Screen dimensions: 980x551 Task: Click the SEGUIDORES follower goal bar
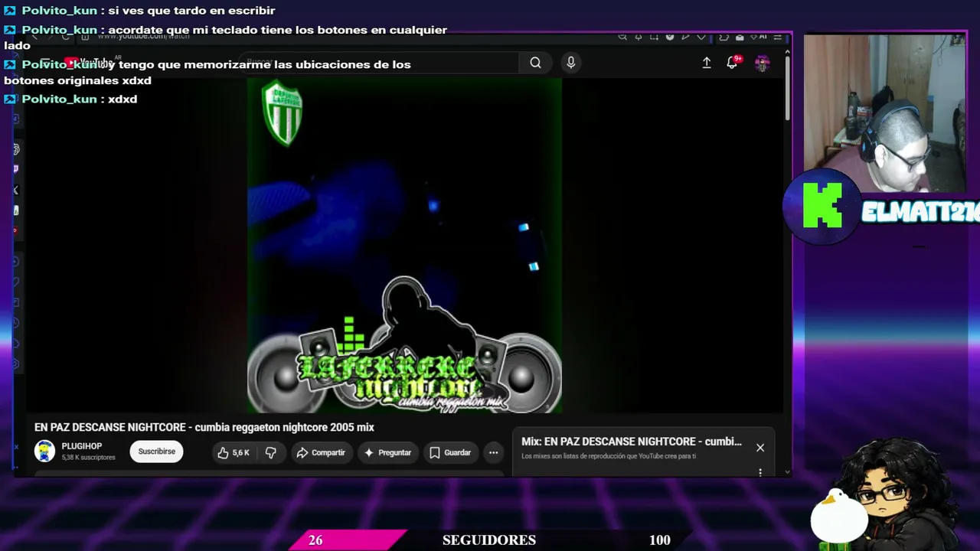490,540
